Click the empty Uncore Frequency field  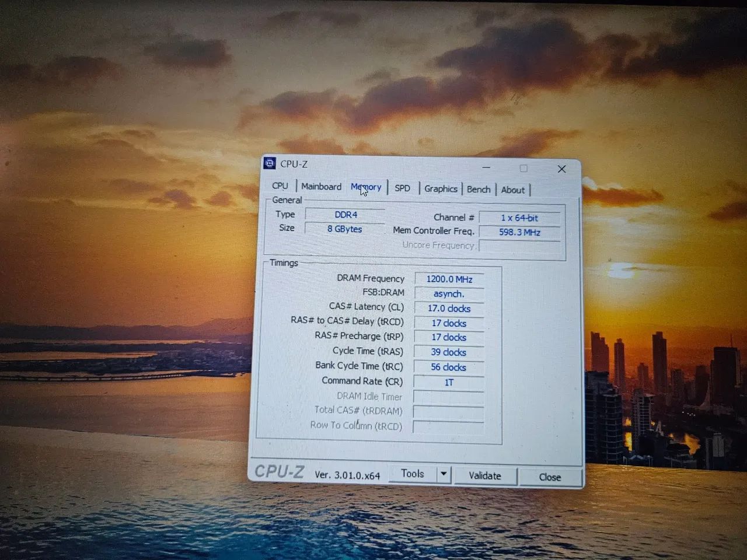click(x=519, y=246)
